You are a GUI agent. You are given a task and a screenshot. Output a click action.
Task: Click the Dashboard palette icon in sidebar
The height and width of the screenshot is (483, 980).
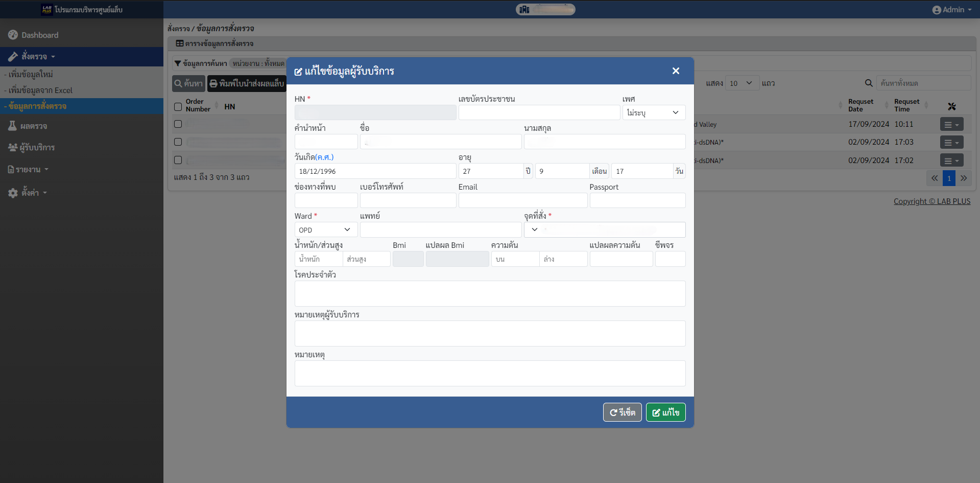pos(13,35)
